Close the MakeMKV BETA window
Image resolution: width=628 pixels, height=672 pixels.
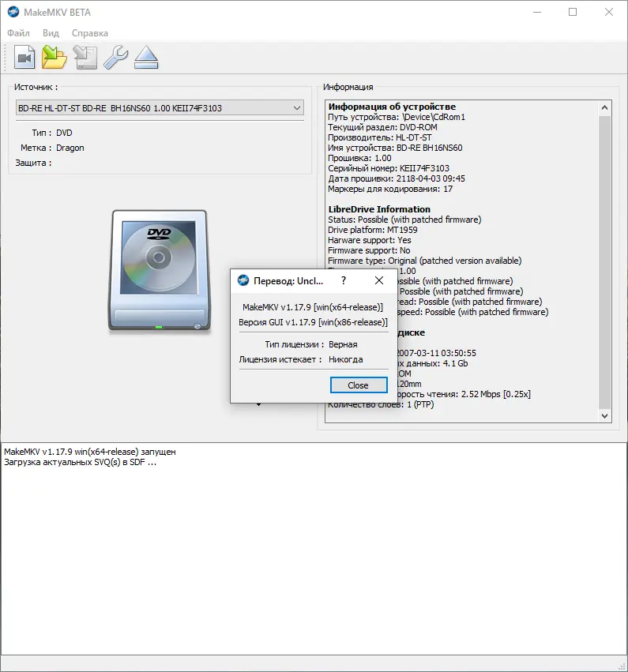609,12
